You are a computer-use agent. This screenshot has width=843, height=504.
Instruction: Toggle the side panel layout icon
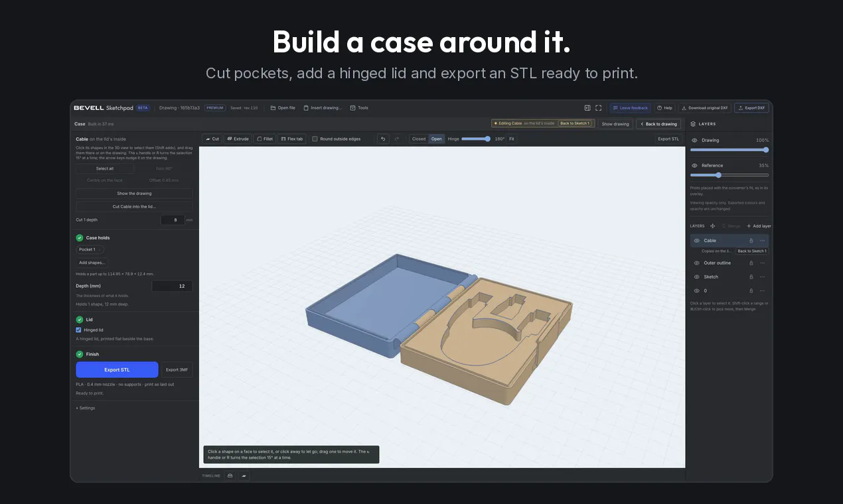coord(587,107)
